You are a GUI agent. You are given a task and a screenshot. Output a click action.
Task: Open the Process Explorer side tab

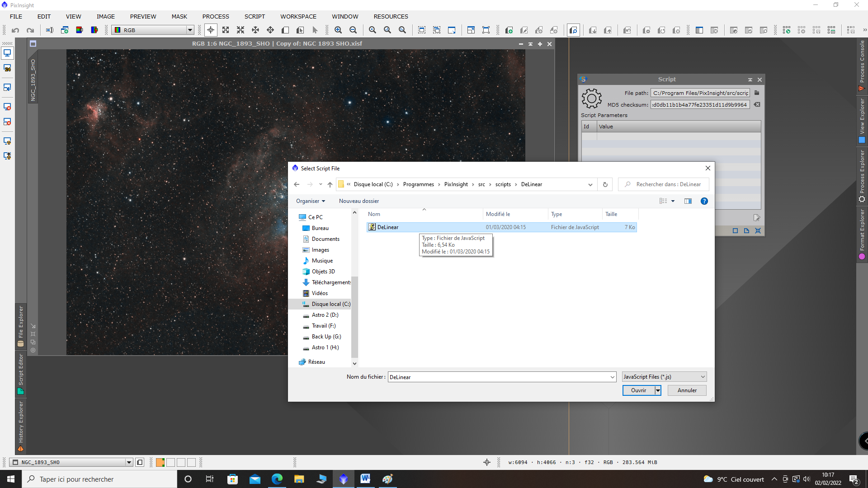tap(862, 176)
